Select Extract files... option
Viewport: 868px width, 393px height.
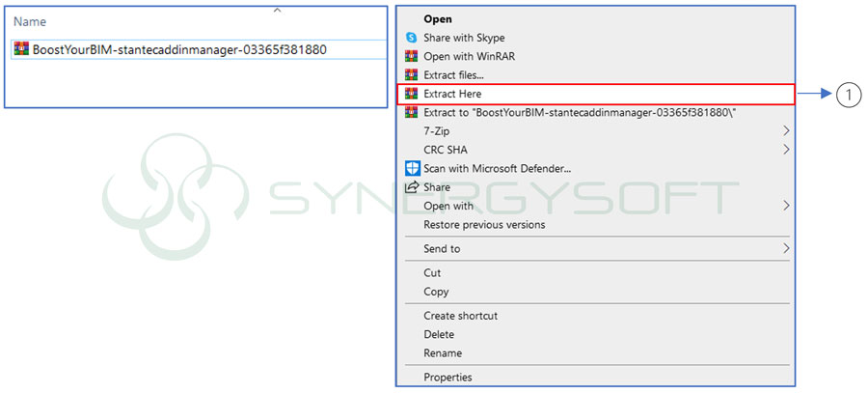pyautogui.click(x=453, y=74)
